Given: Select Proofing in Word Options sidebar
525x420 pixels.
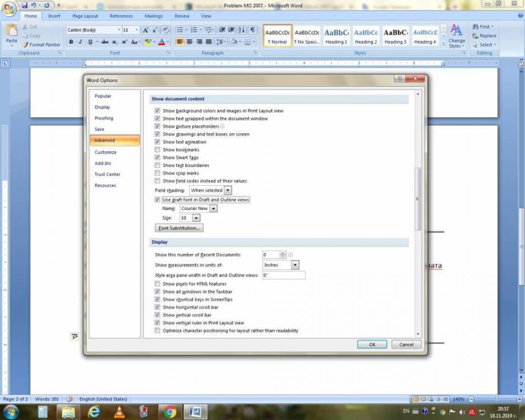Looking at the screenshot, I should pyautogui.click(x=104, y=118).
